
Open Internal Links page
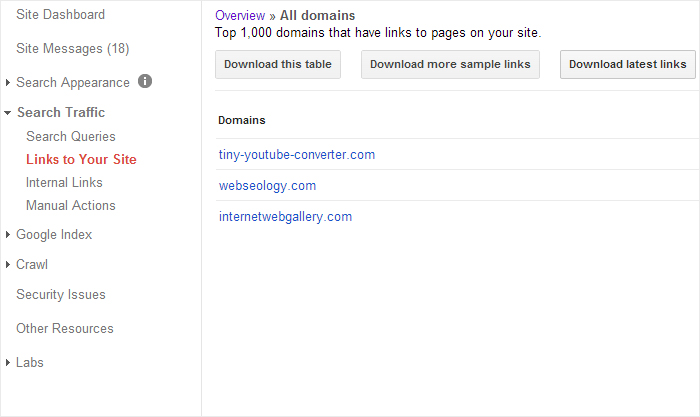(x=64, y=183)
